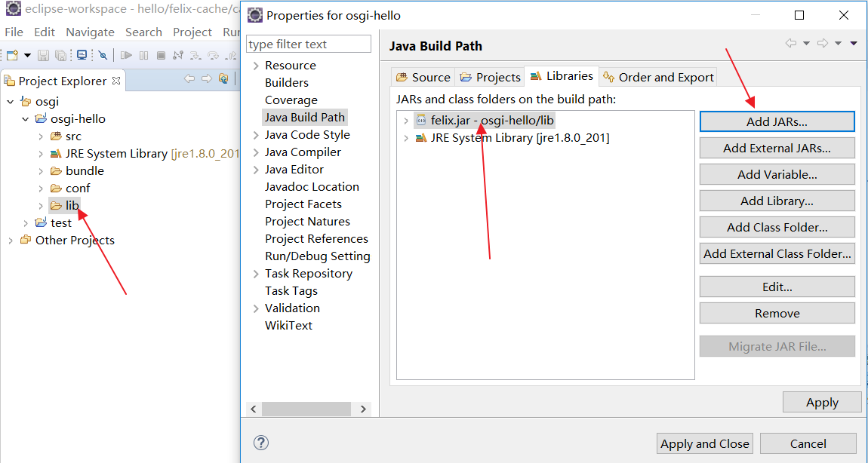
Task: Click the type filter text field
Action: [309, 44]
